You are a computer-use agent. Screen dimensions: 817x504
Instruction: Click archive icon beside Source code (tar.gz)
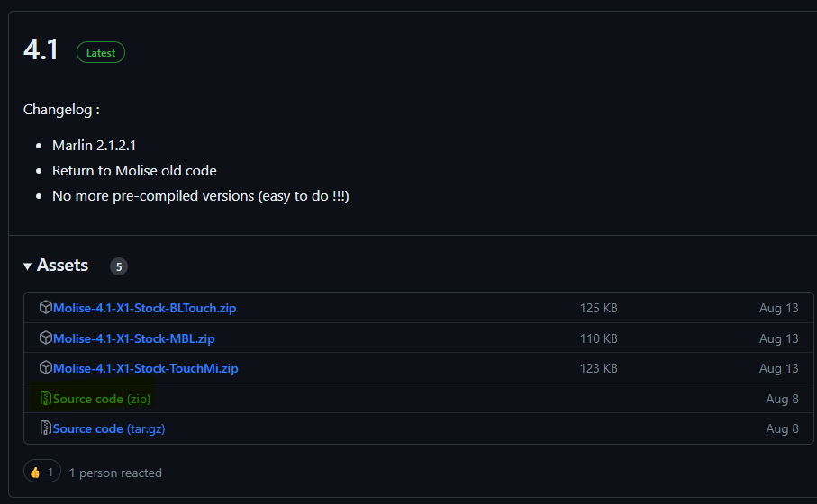click(46, 428)
